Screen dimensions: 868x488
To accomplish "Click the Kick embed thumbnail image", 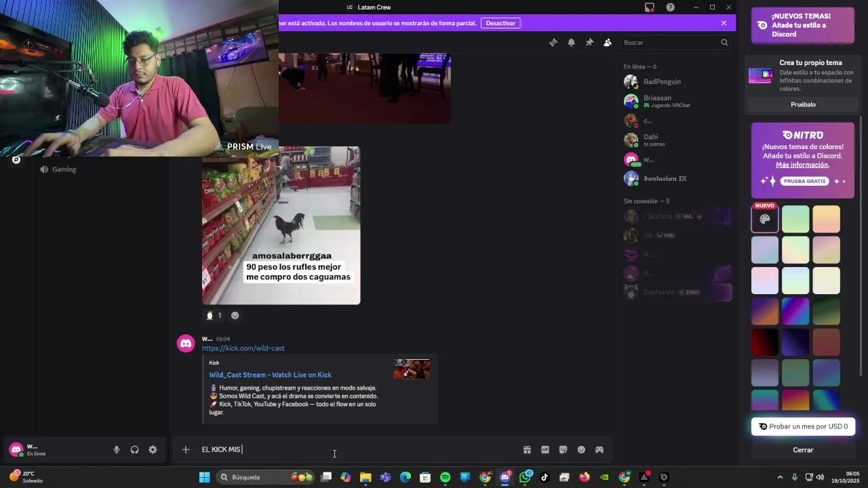I will click(x=412, y=369).
